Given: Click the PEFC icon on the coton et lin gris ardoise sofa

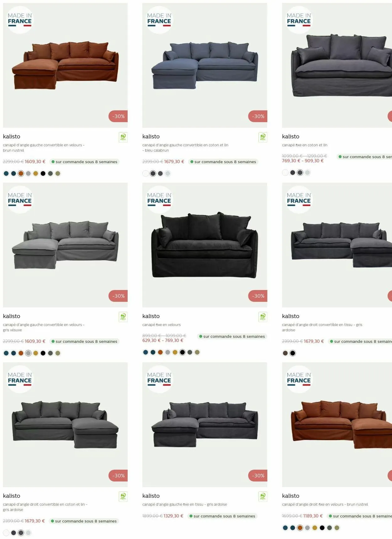Looking at the screenshot, I should point(123,496).
